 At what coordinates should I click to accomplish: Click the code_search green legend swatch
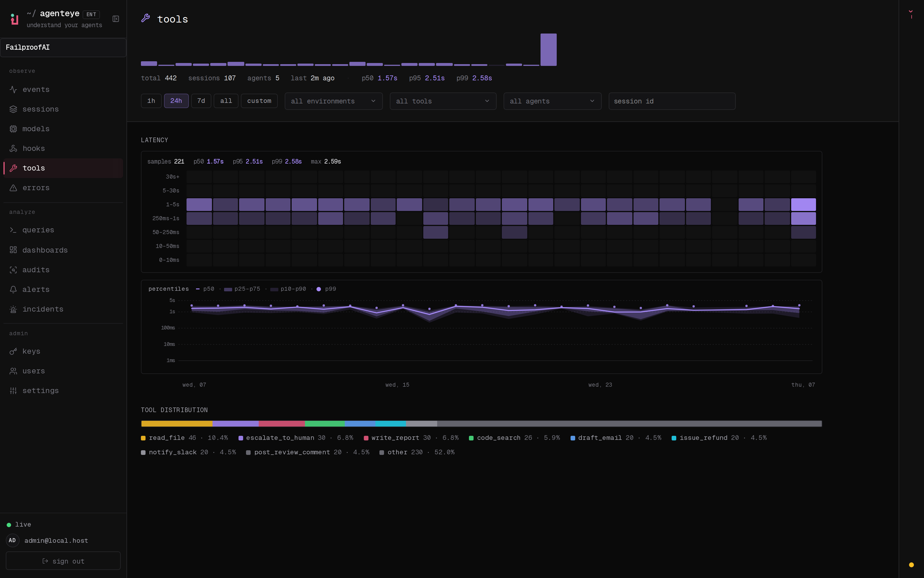[471, 438]
